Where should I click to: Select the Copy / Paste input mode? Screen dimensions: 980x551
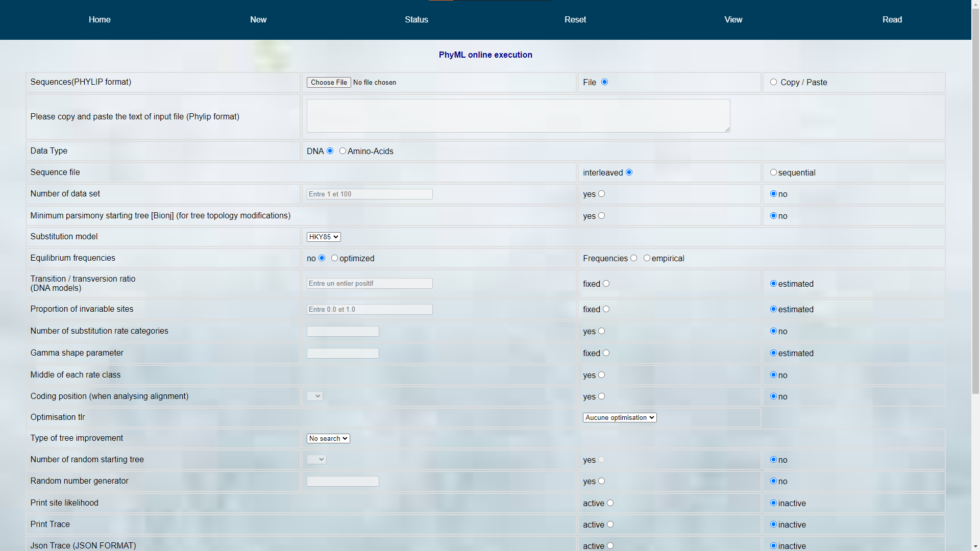[x=773, y=82]
